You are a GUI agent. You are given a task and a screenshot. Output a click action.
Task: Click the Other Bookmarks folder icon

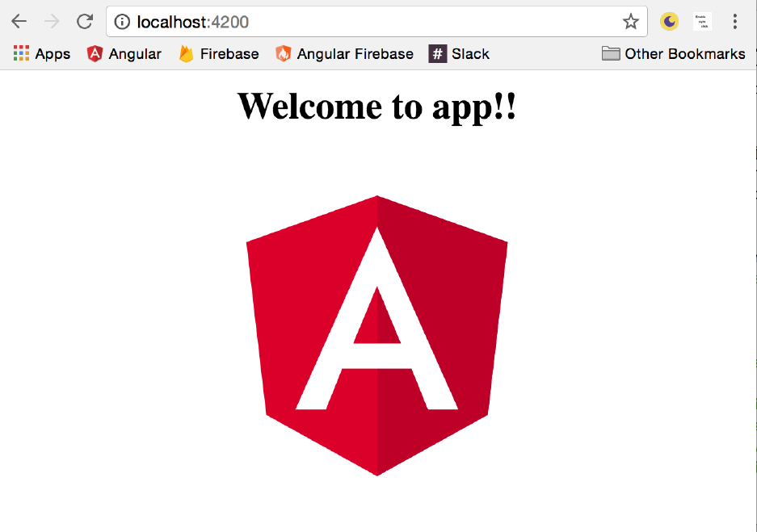(x=611, y=53)
